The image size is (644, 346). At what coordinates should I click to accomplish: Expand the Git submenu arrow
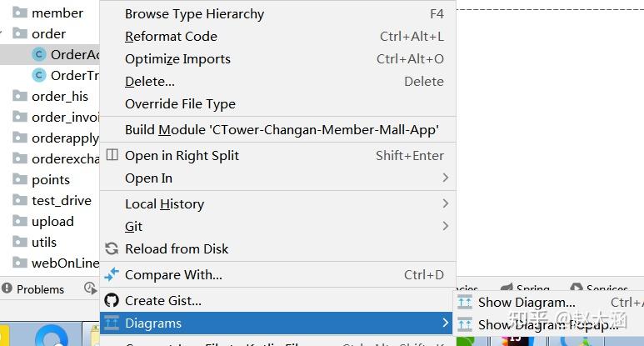446,226
